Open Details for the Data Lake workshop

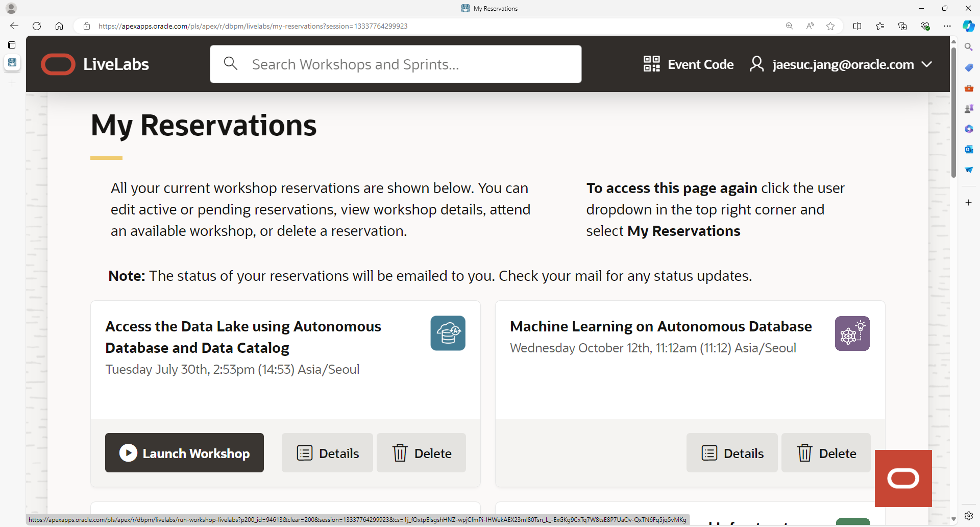[328, 453]
